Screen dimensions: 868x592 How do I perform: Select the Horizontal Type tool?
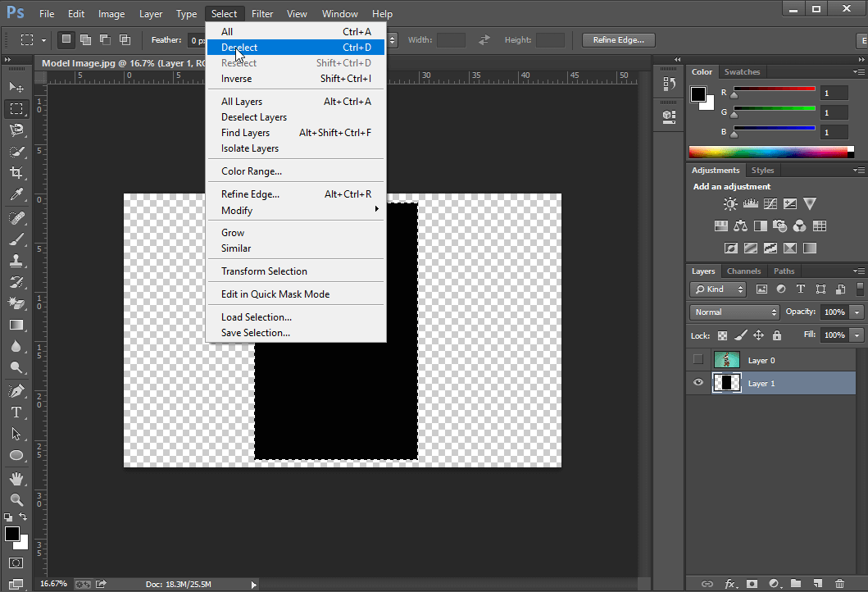[x=16, y=412]
